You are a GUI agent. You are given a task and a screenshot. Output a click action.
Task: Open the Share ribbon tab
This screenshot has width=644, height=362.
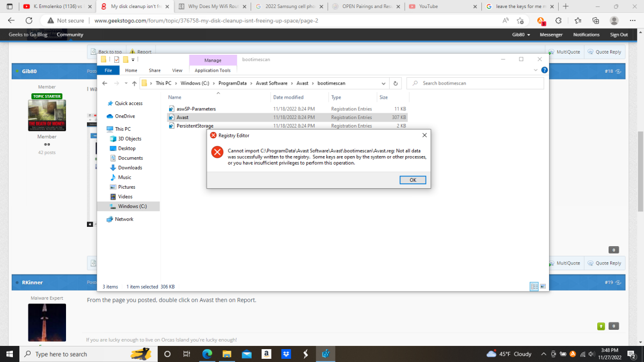click(155, 70)
